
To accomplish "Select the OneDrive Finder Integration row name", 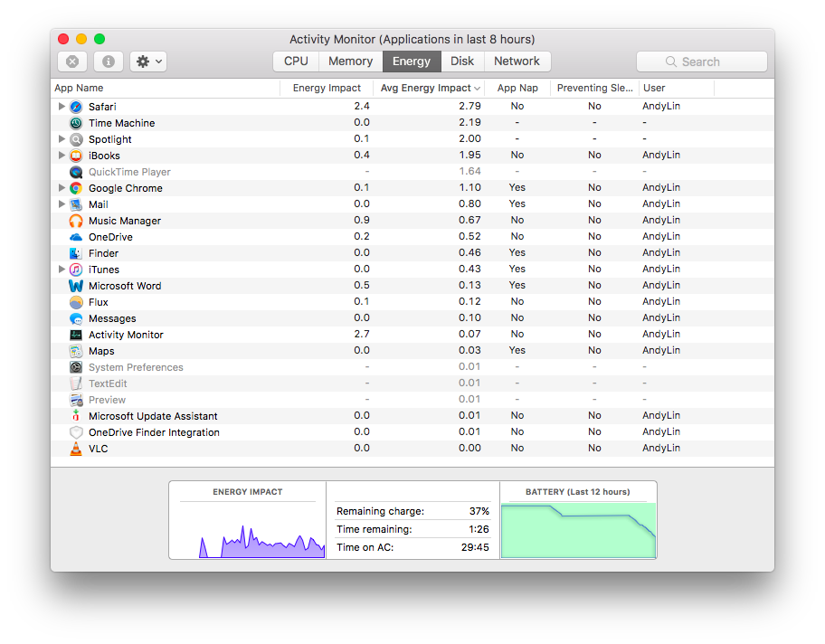I will [154, 432].
